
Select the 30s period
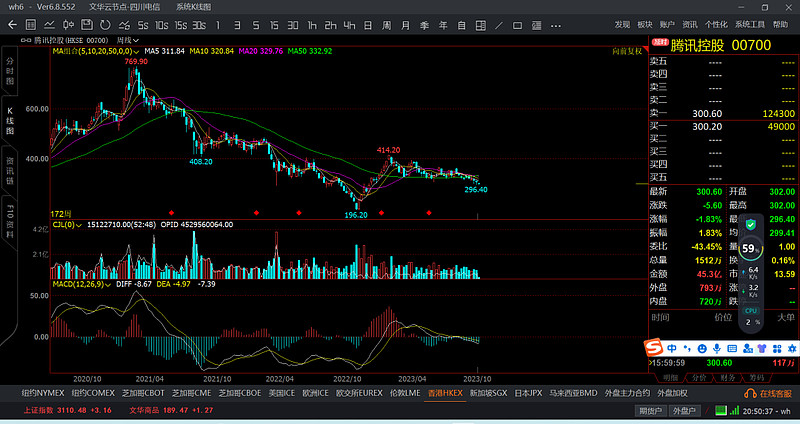click(199, 25)
